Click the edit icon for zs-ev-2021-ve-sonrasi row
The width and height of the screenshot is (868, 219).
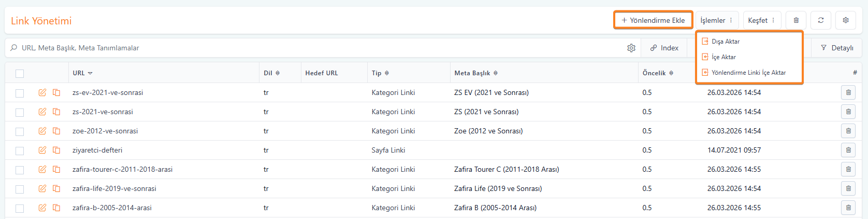[x=42, y=92]
